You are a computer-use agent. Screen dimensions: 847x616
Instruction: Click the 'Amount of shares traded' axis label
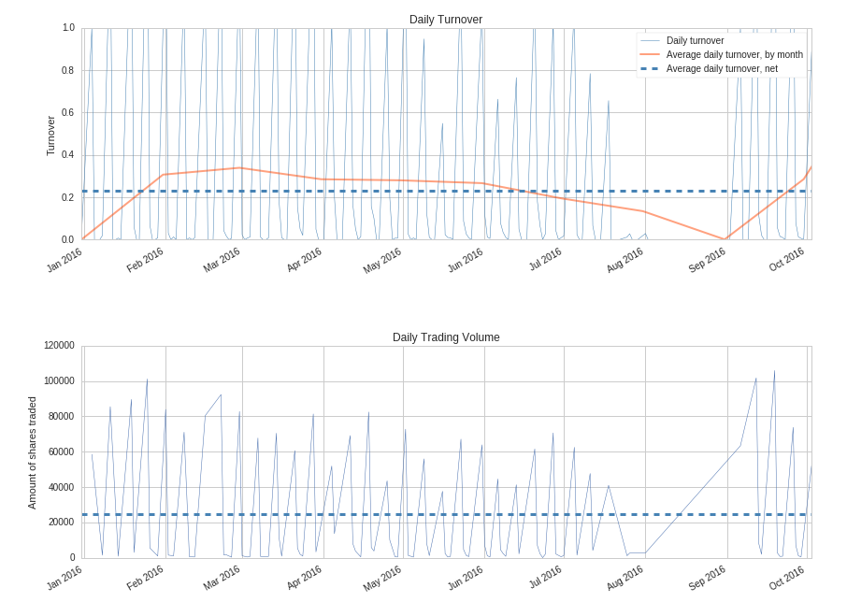click(32, 453)
